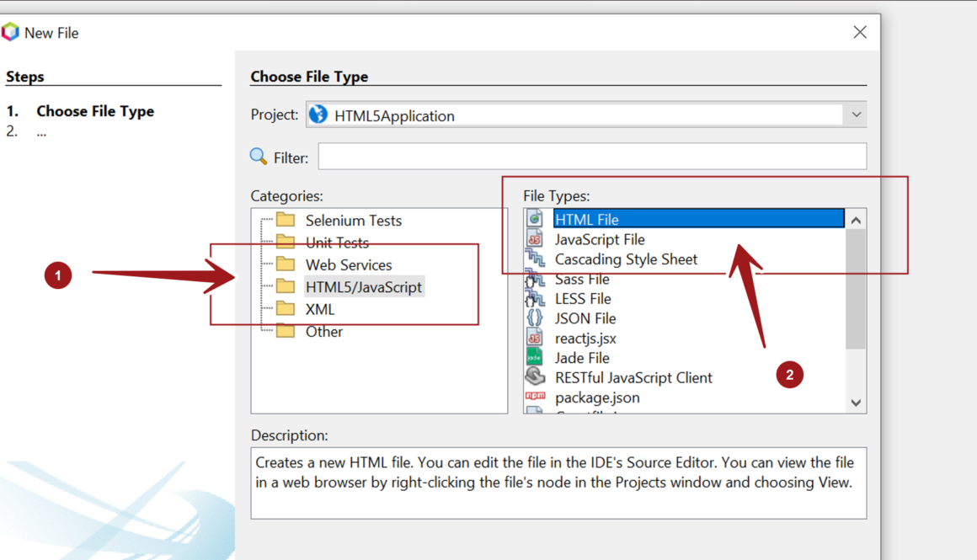Pick the HTML5/JavaScript category

pyautogui.click(x=363, y=287)
